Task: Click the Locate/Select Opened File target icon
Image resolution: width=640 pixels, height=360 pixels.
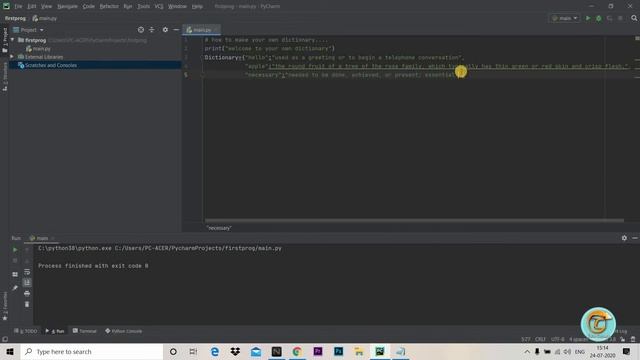Action: pos(141,30)
